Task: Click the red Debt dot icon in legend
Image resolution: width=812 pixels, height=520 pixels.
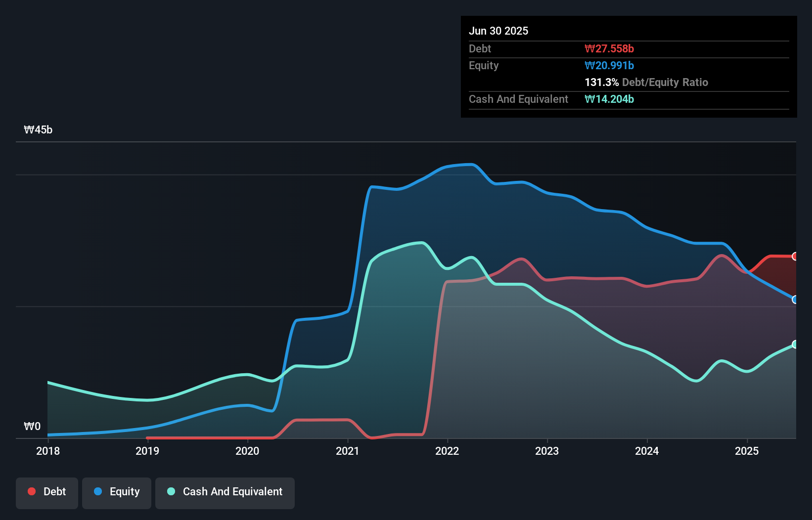Action: click(31, 491)
